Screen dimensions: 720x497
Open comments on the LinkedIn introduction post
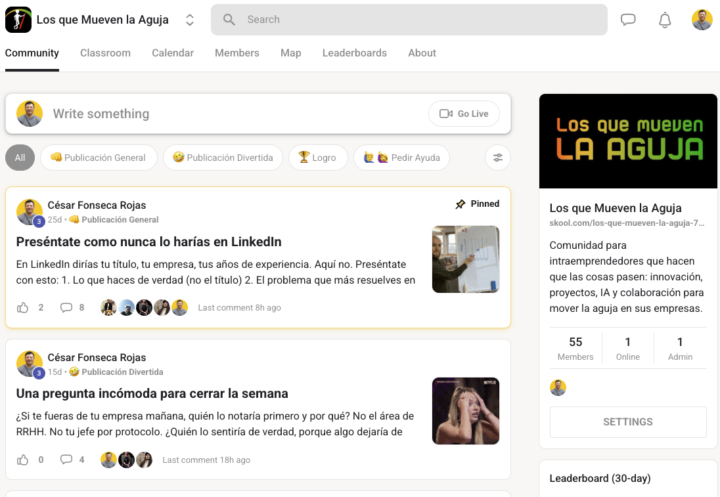(66, 307)
